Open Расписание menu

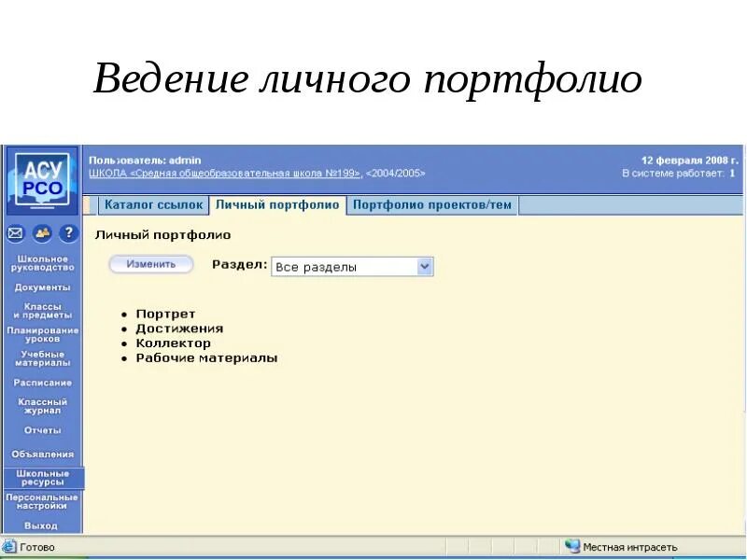(42, 383)
